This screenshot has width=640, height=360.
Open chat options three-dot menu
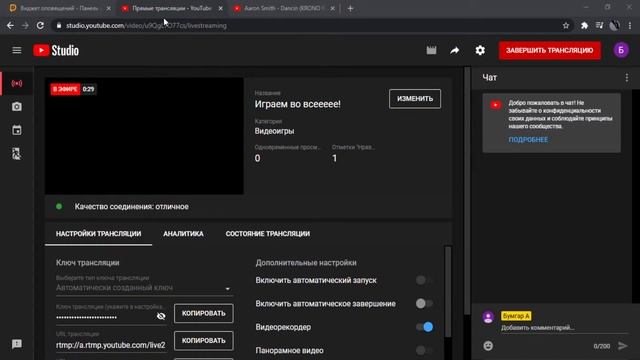(627, 78)
